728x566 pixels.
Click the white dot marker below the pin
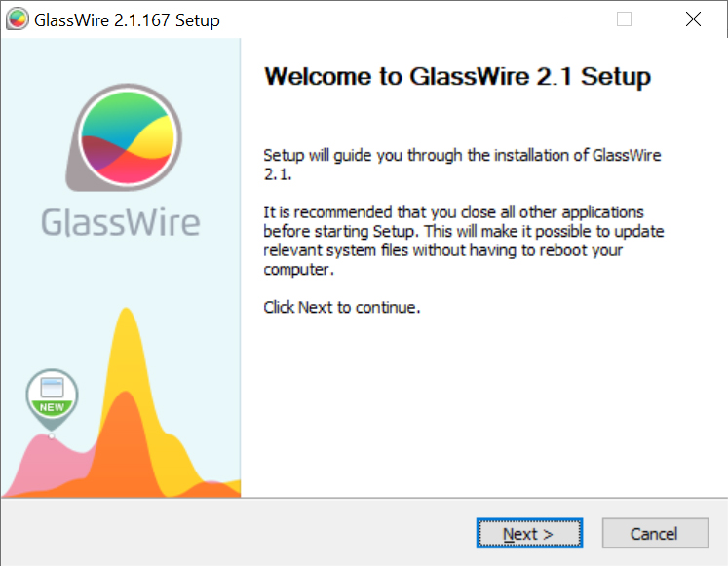[x=52, y=436]
